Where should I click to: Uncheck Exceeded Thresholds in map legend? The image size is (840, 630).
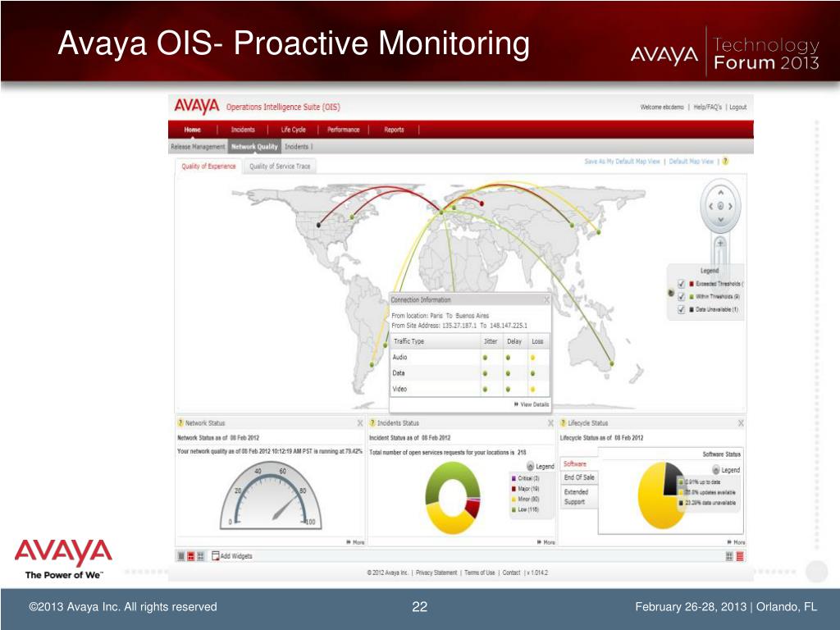pyautogui.click(x=682, y=284)
